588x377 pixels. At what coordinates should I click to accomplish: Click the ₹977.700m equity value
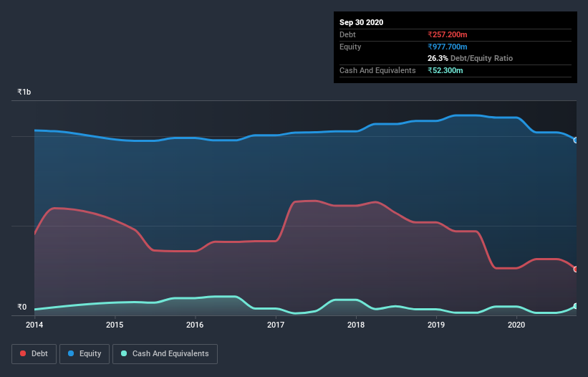tap(448, 47)
